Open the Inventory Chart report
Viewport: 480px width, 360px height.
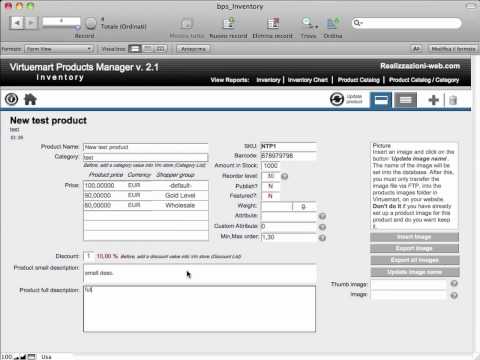tap(308, 80)
